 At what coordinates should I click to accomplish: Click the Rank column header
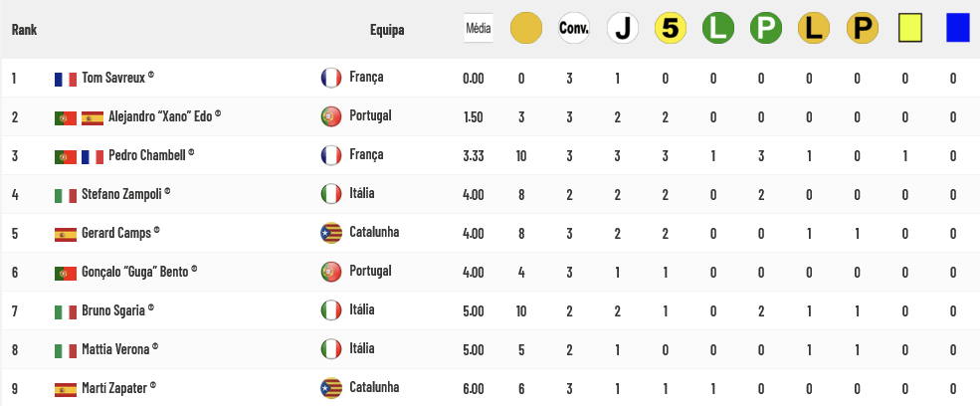[24, 30]
